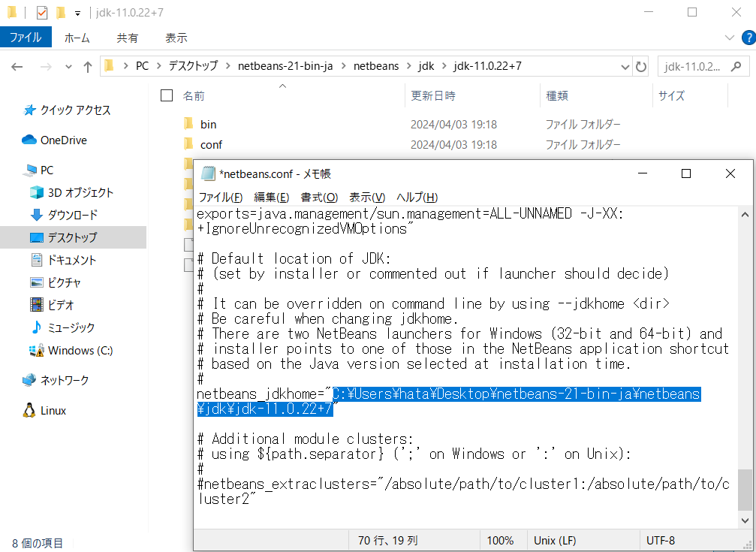Open the Videos folder in sidebar
Viewport: 756px width, 552px height.
tap(52, 305)
